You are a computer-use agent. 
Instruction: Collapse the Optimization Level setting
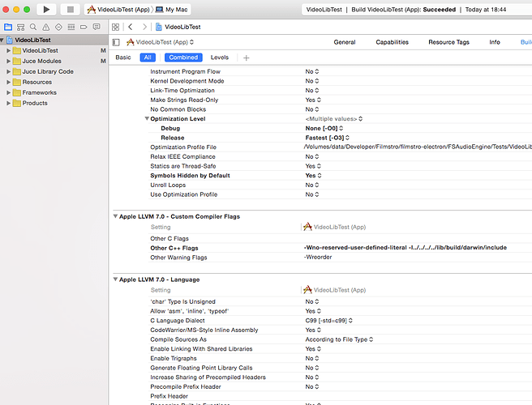147,118
